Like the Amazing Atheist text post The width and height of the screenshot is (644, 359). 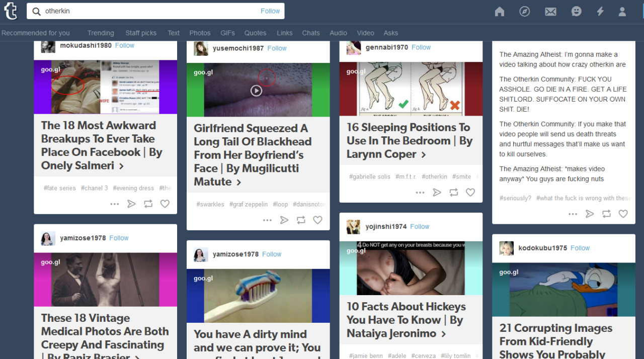tap(623, 214)
